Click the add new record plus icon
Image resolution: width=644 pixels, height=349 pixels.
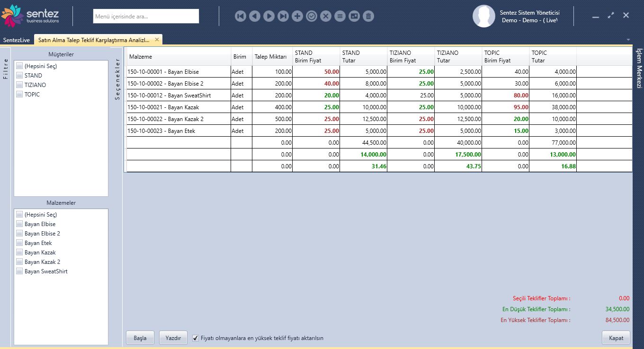297,16
